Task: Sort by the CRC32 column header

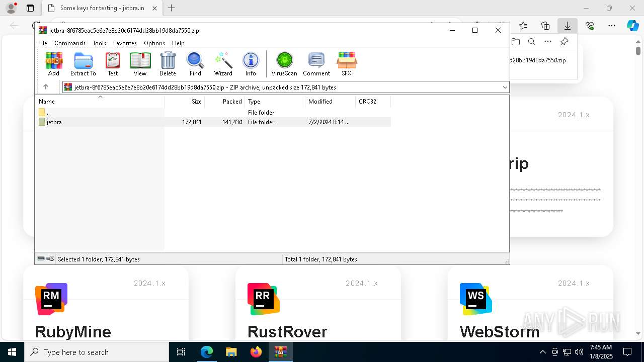Action: click(373, 102)
